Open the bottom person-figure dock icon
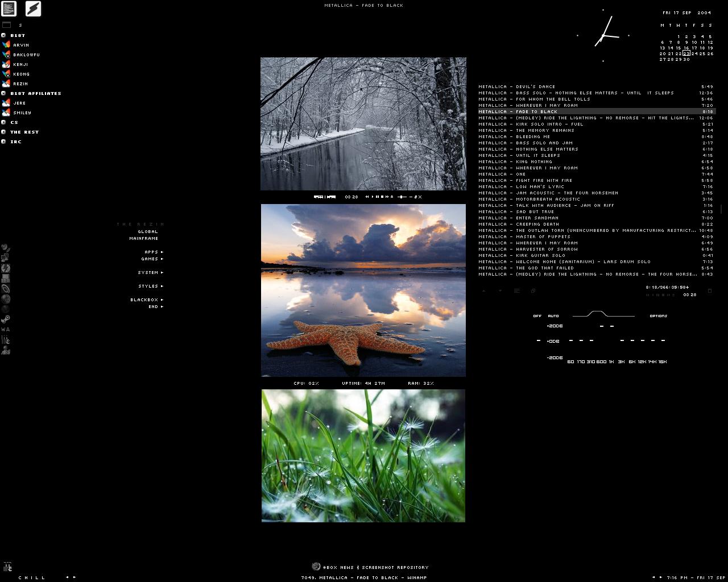The height and width of the screenshot is (582, 728). click(6, 350)
